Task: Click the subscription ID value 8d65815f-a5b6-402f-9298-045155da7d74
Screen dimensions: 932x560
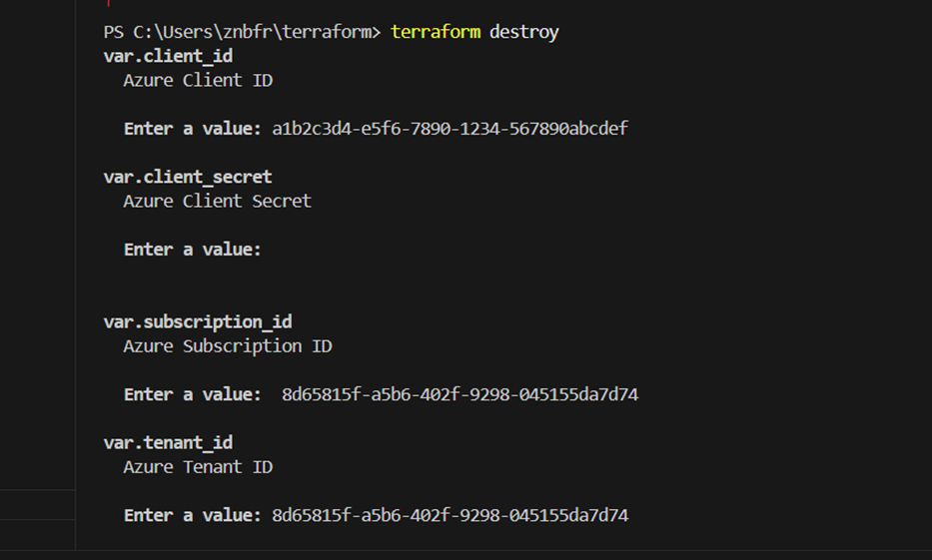Action: [x=460, y=394]
